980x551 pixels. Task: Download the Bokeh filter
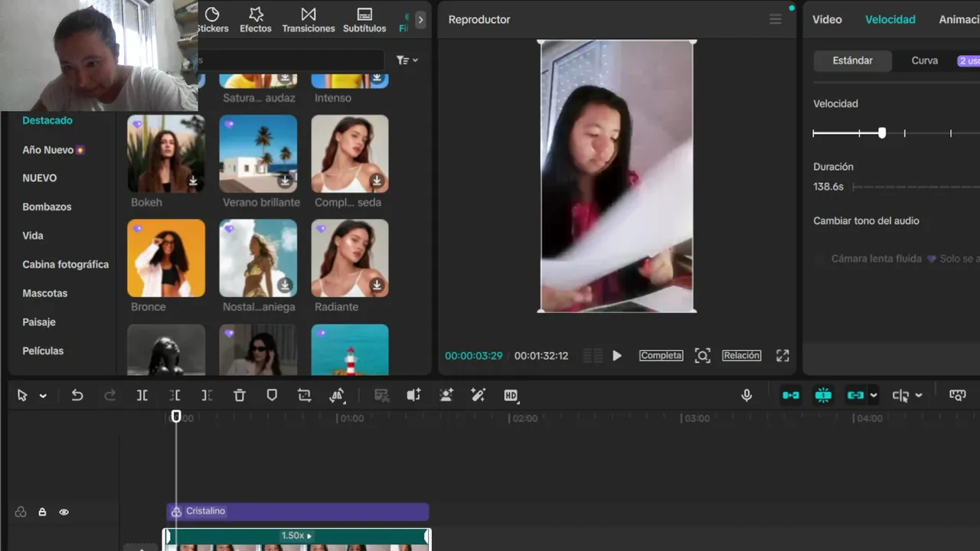pos(193,181)
